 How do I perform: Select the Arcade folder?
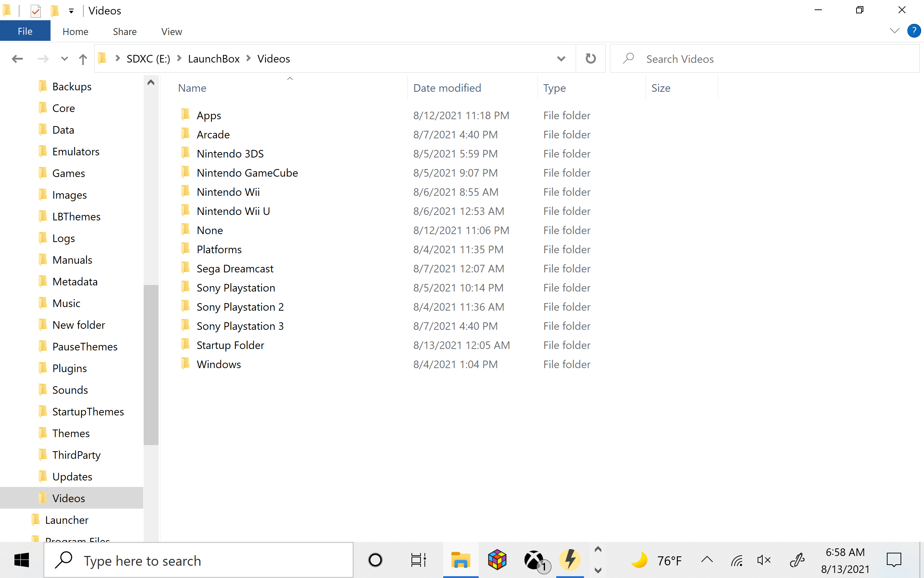tap(213, 134)
